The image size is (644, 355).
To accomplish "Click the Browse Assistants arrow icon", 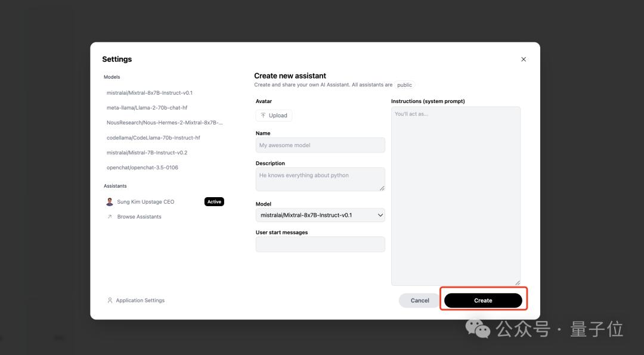I will tap(110, 217).
